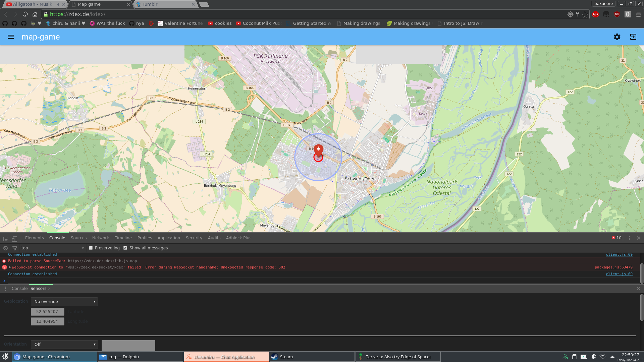Image resolution: width=644 pixels, height=362 pixels.
Task: Open 'Intro to JS: Drawing' bookmark
Action: pos(460,23)
